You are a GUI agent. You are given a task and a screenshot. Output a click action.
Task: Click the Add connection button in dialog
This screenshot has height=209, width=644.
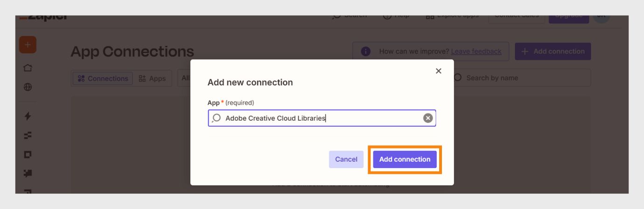coord(405,159)
